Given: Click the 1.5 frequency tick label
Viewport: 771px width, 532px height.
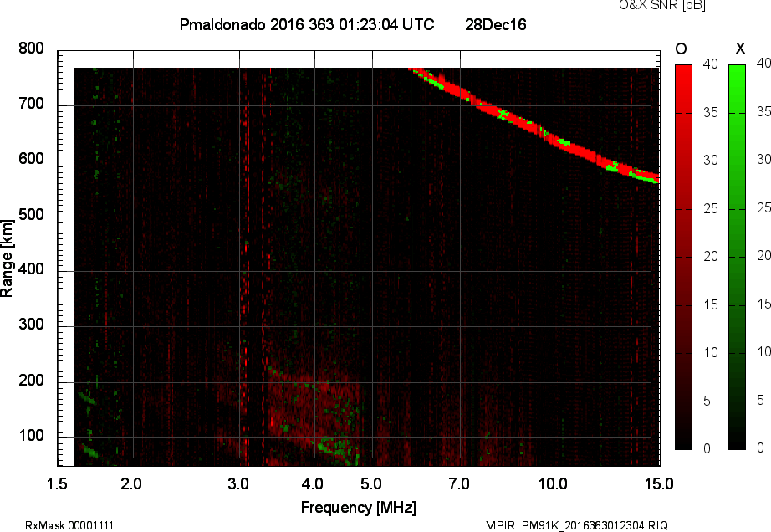Looking at the screenshot, I should (x=57, y=483).
